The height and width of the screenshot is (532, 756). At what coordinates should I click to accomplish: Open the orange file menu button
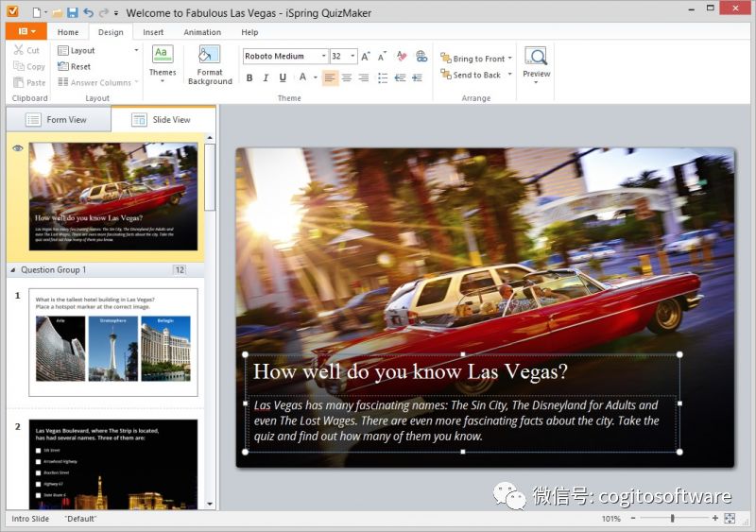pos(26,31)
